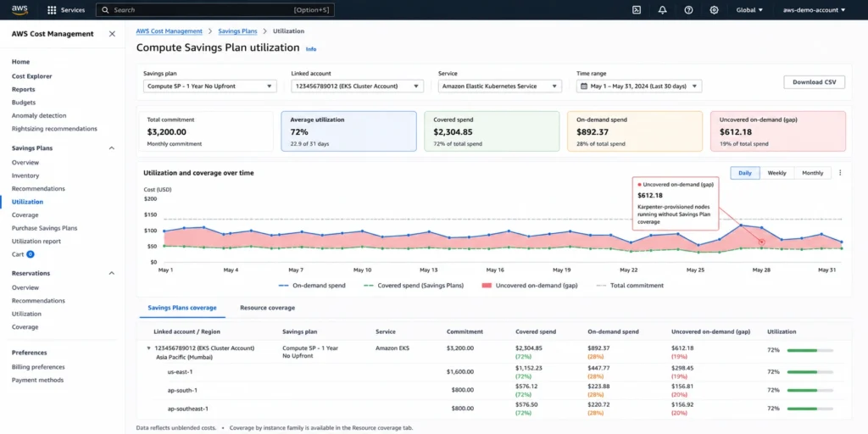This screenshot has height=434, width=868.
Task: Go to Cost Explorer in sidebar
Action: coord(32,76)
